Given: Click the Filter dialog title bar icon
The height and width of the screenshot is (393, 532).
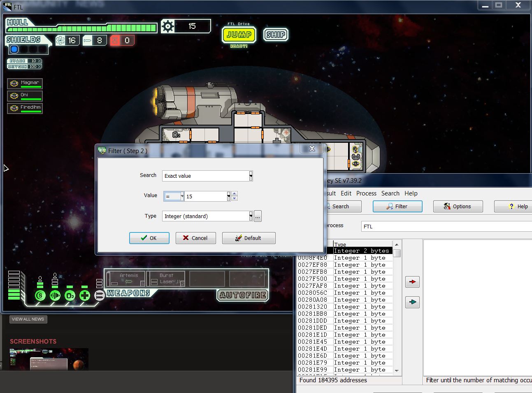Looking at the screenshot, I should [102, 151].
